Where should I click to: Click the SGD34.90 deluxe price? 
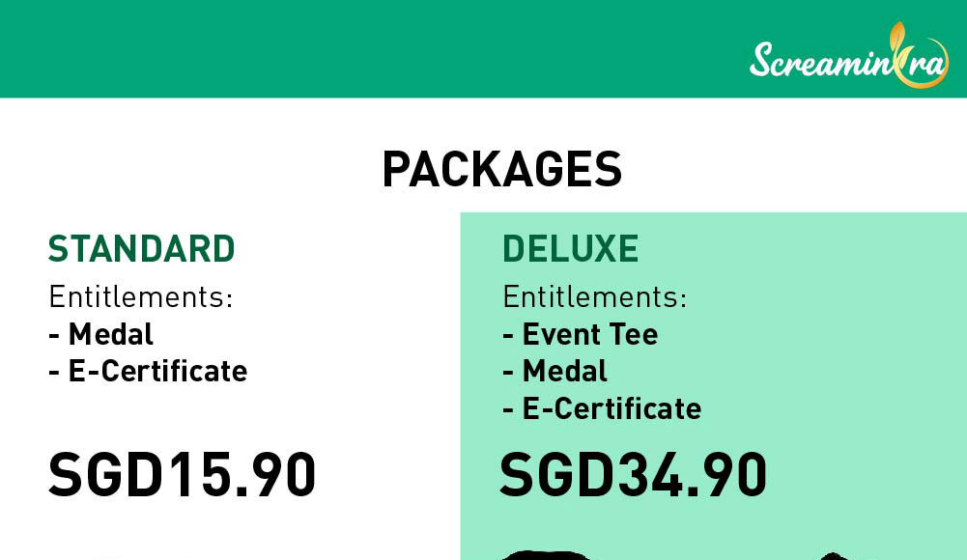pos(633,474)
